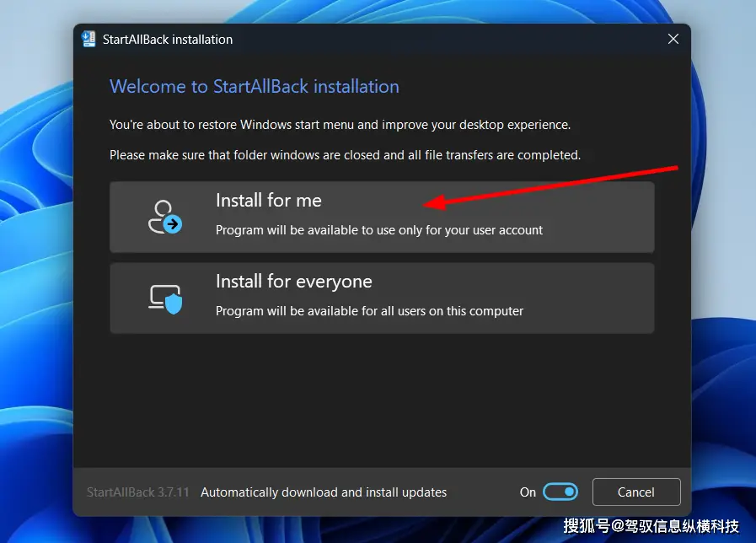Click the computer shield icon
The height and width of the screenshot is (543, 756).
[x=165, y=299]
